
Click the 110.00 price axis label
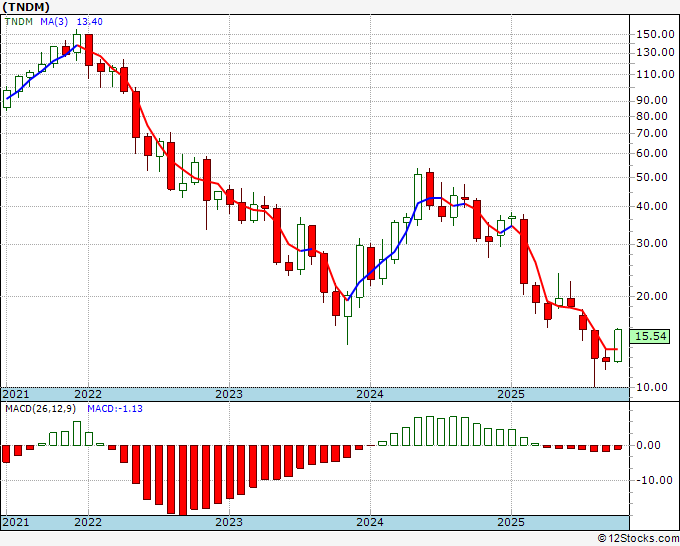655,74
